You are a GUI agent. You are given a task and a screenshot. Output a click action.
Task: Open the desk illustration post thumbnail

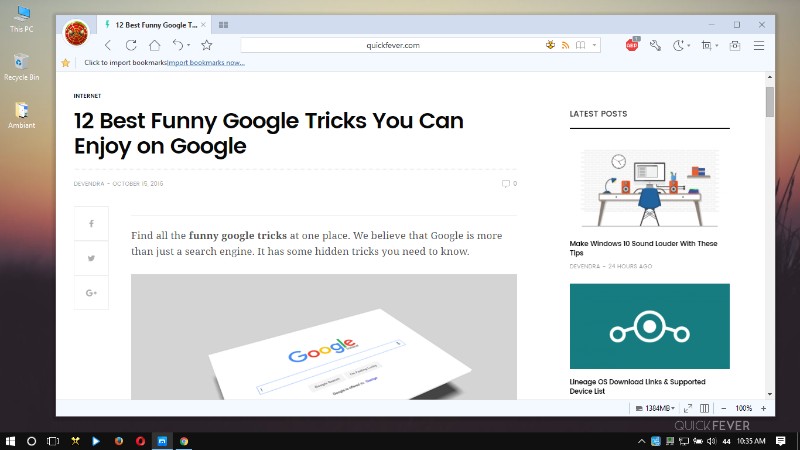[649, 188]
